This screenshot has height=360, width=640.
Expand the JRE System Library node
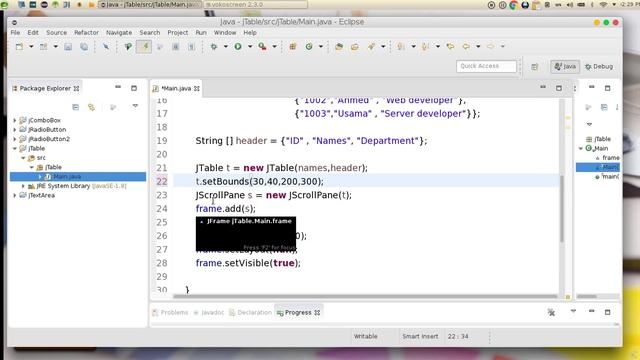tap(23, 186)
